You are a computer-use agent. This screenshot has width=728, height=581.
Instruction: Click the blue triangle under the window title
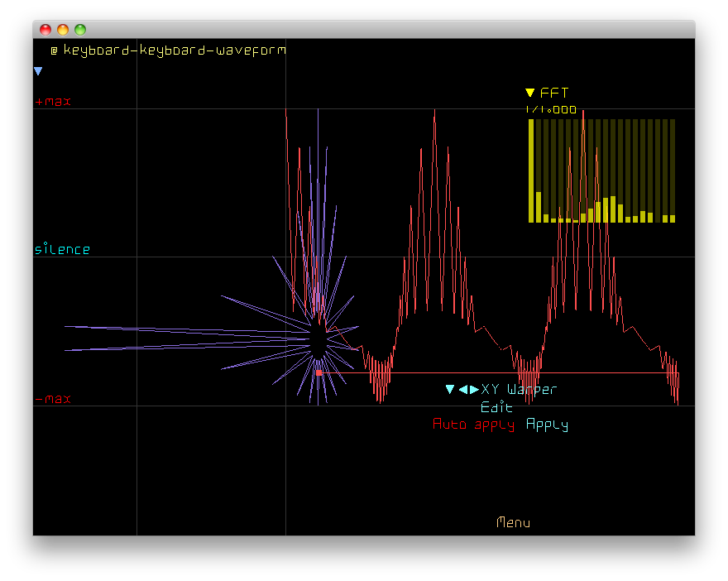click(38, 72)
